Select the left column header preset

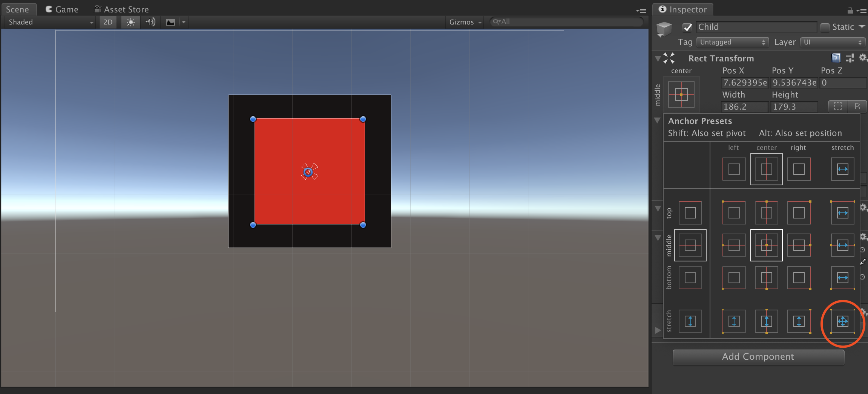(x=734, y=169)
